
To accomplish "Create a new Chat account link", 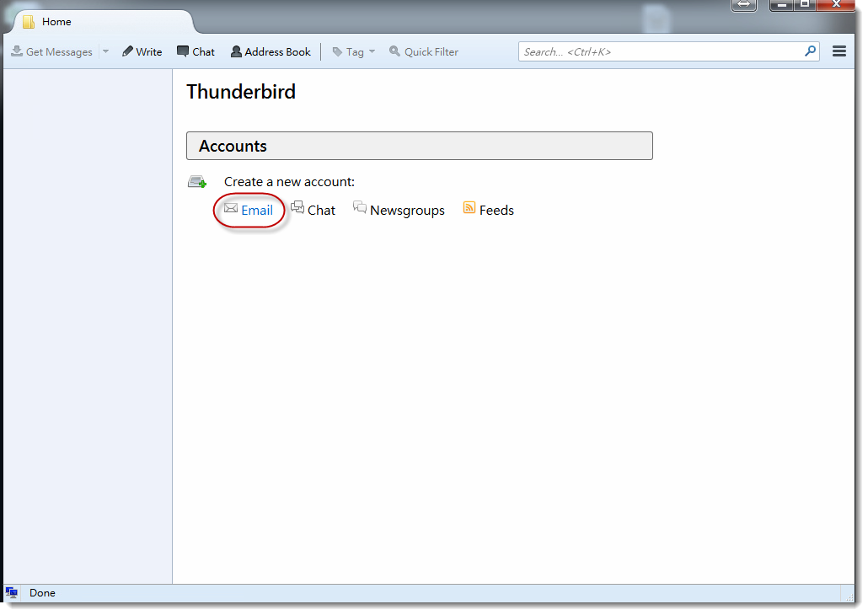I will tap(313, 210).
